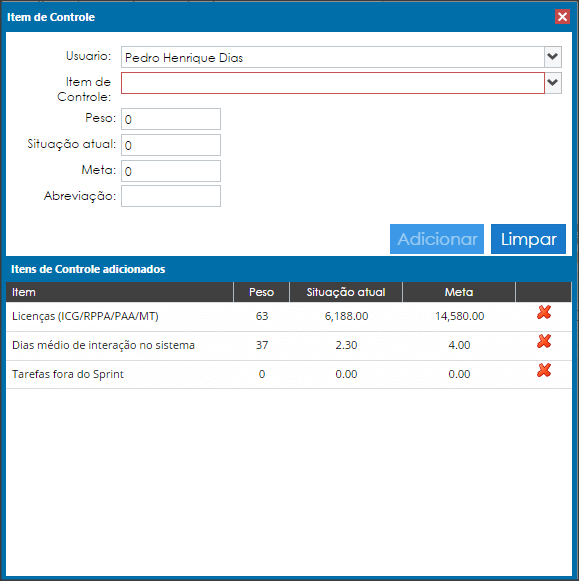
Task: Sort by the Item column header
Action: point(120,292)
